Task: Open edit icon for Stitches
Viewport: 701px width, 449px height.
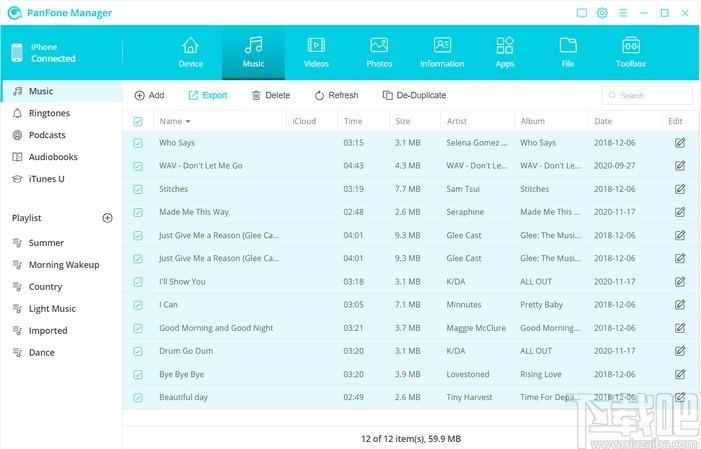Action: click(680, 189)
